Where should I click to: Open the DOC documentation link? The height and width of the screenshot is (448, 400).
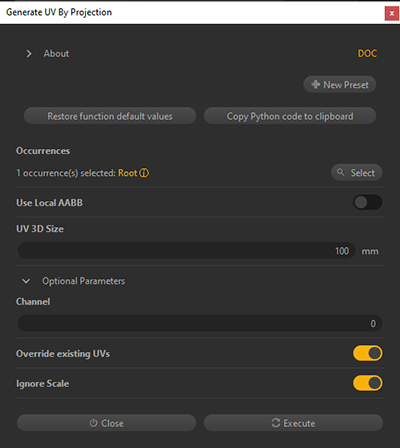click(367, 53)
